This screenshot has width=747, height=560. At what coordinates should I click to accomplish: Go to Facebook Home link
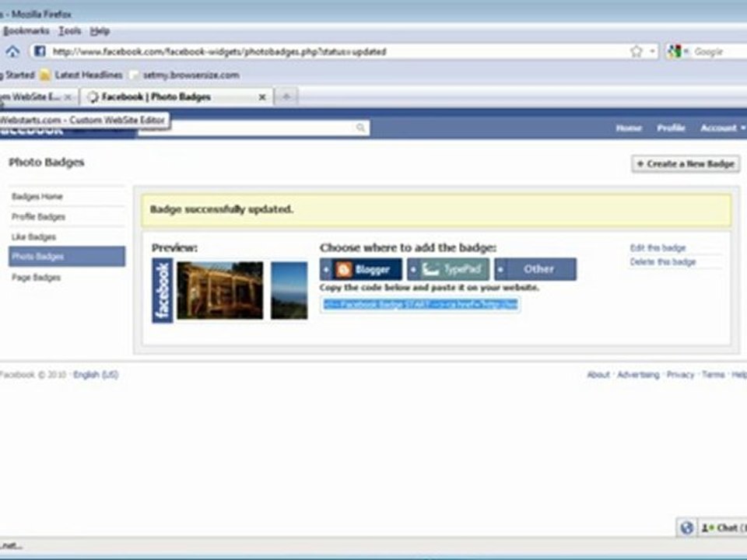629,128
